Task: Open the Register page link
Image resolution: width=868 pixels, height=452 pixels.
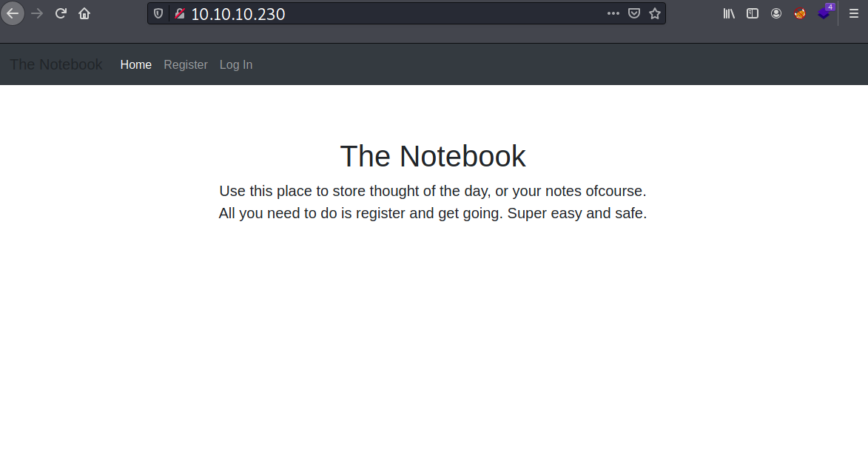Action: [186, 65]
